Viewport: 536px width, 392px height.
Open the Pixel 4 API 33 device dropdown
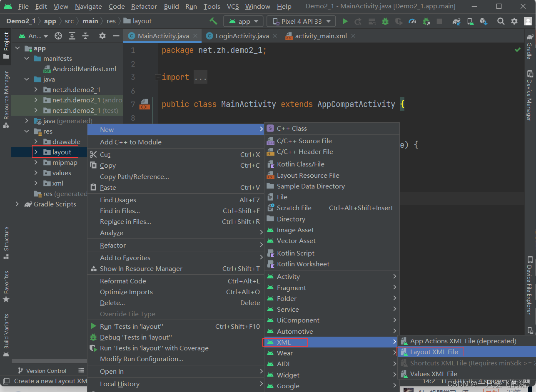301,21
